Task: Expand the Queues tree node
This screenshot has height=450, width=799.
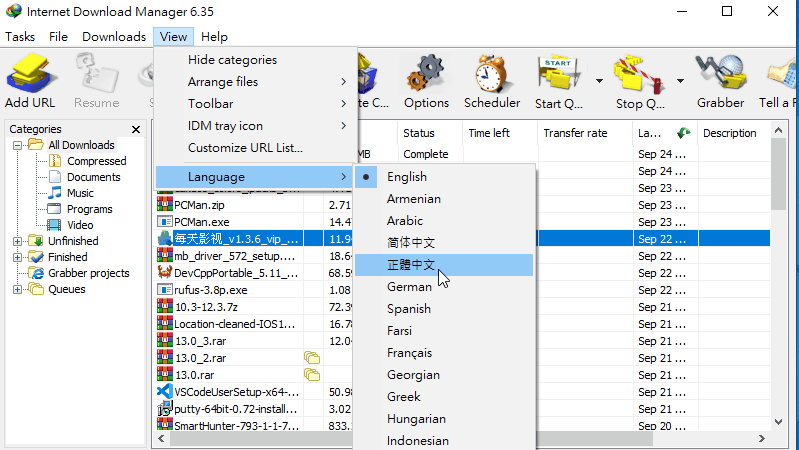Action: [x=17, y=289]
